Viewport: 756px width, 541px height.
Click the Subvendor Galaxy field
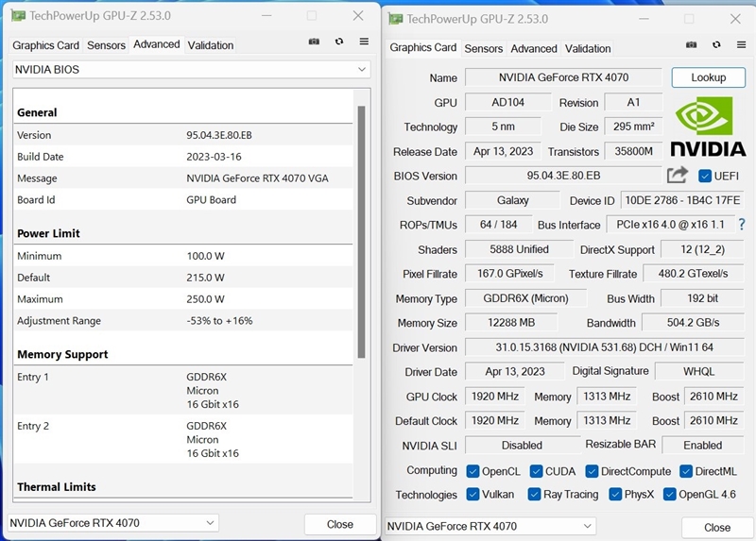[x=512, y=200]
